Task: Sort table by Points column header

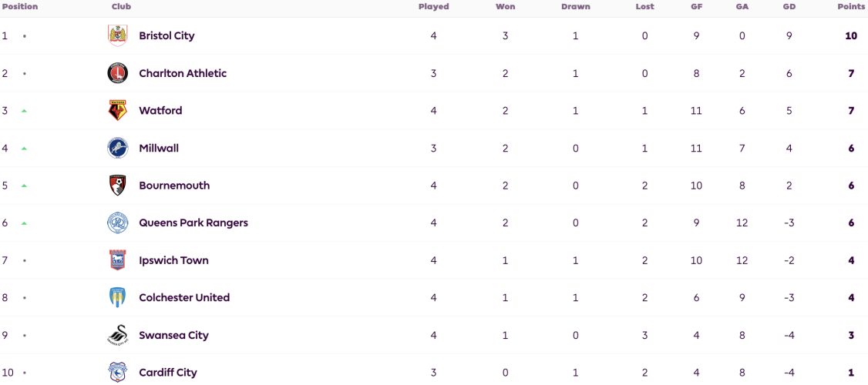Action: [851, 7]
